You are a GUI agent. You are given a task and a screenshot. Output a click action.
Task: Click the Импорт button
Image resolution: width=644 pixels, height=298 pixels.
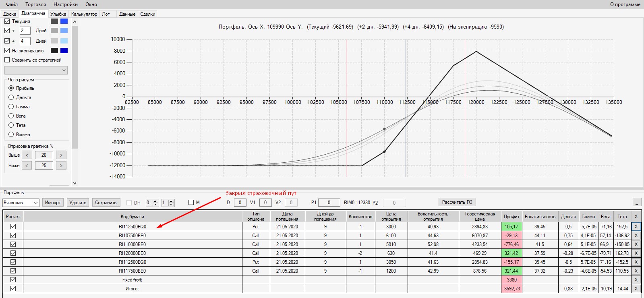click(x=53, y=203)
